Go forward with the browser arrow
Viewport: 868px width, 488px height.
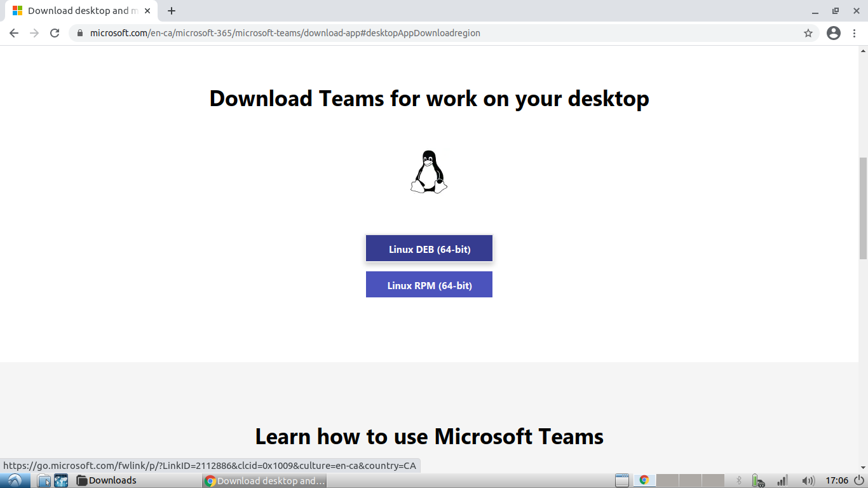click(34, 33)
